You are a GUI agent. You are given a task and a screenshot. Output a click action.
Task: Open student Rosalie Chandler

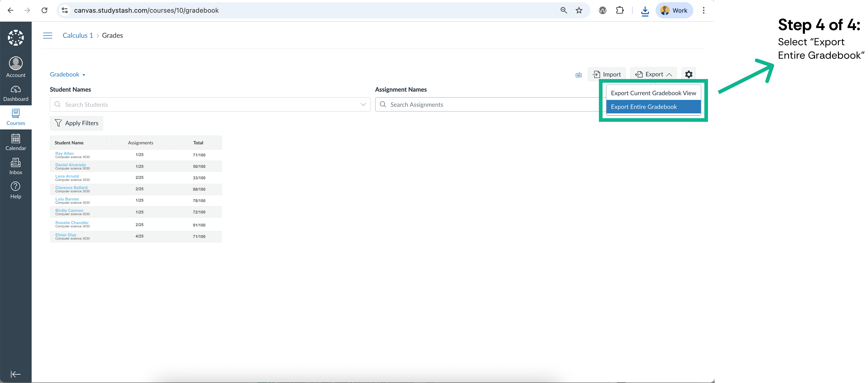click(x=72, y=223)
